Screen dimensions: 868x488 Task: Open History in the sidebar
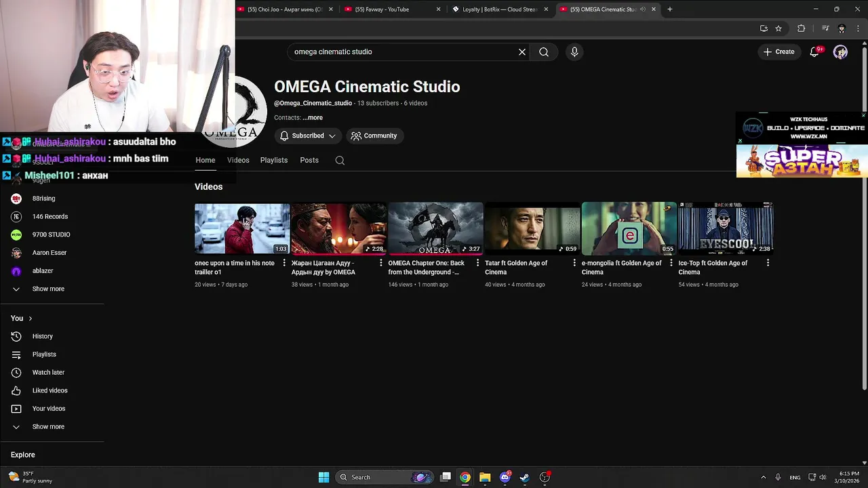coord(42,336)
